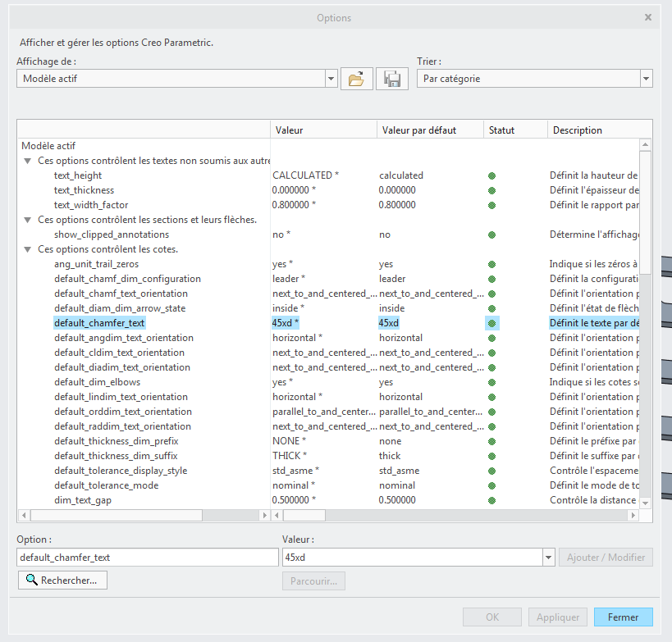The image size is (672, 642).
Task: Collapse the options contrôlent les cotes group
Action: tap(27, 249)
